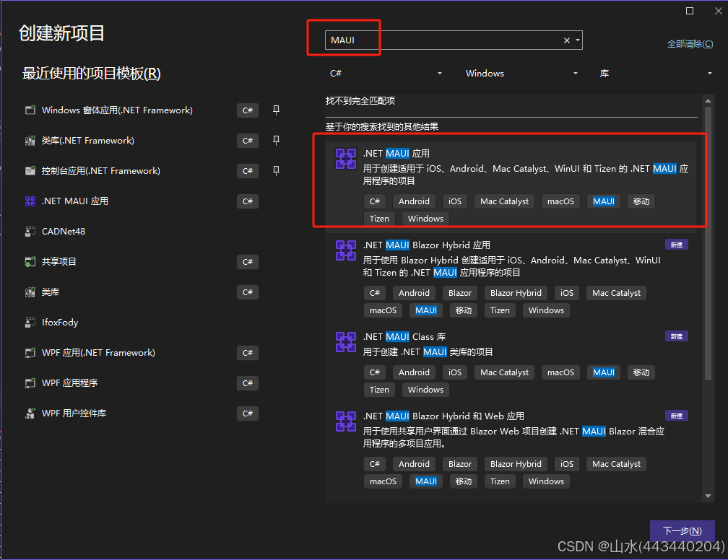Select the .NET MAUI Class 库 title

404,336
